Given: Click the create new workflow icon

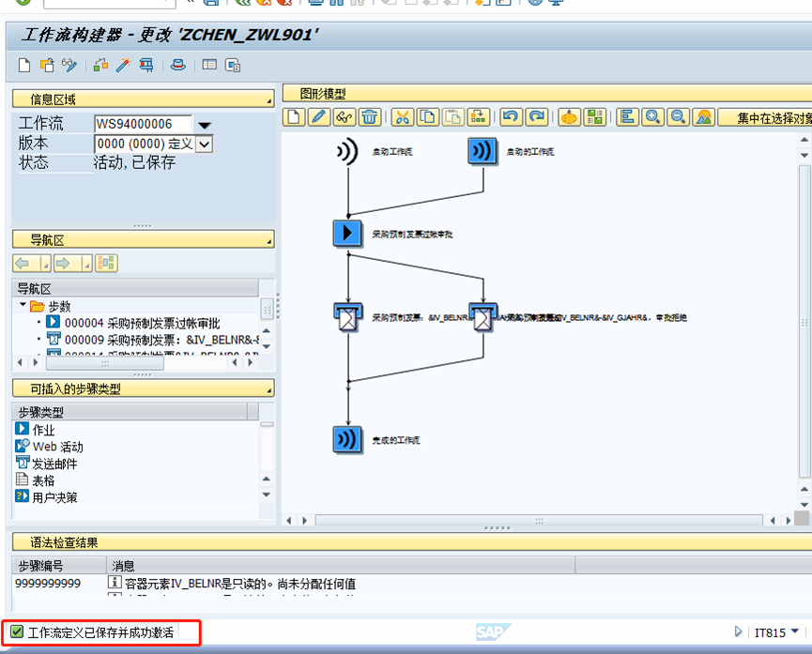Looking at the screenshot, I should click(x=23, y=66).
